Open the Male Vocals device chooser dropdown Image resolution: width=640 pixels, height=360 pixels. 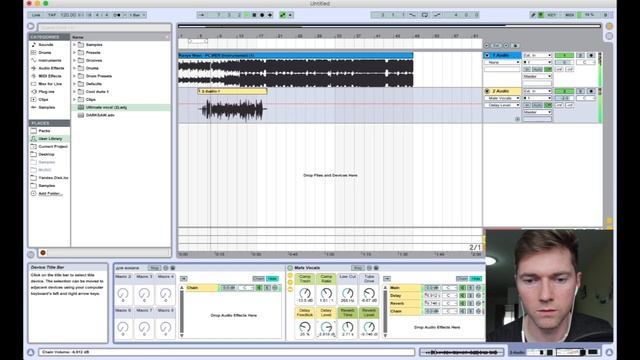point(502,98)
